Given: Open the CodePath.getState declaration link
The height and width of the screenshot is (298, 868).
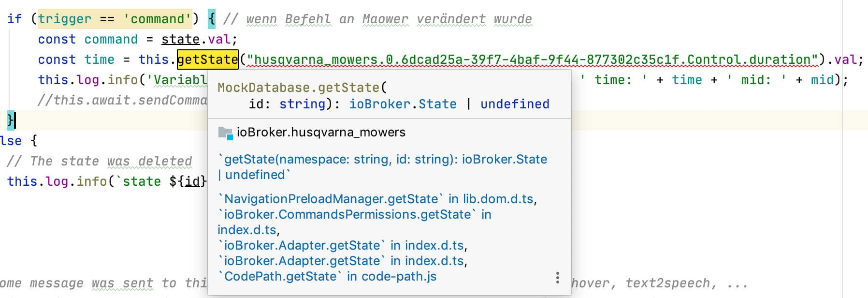Looking at the screenshot, I should click(x=280, y=276).
